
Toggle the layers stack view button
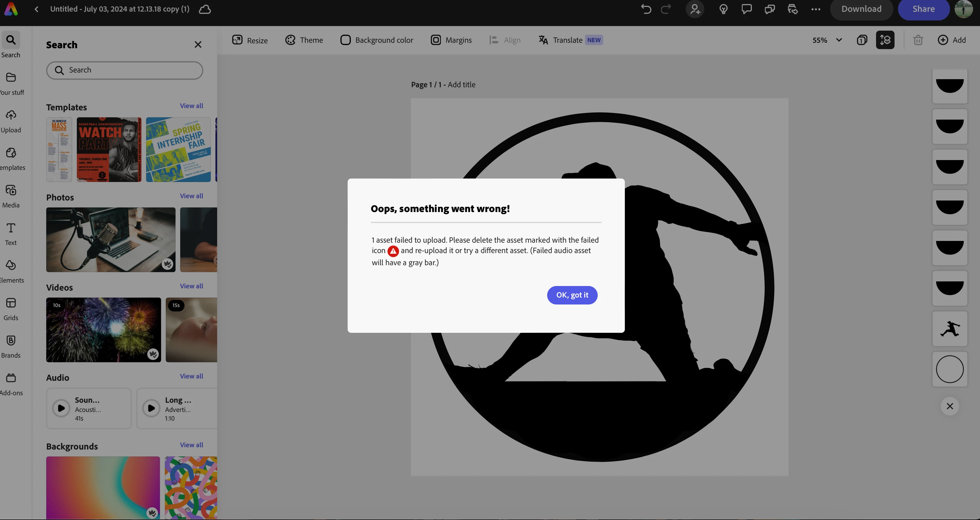tap(885, 40)
